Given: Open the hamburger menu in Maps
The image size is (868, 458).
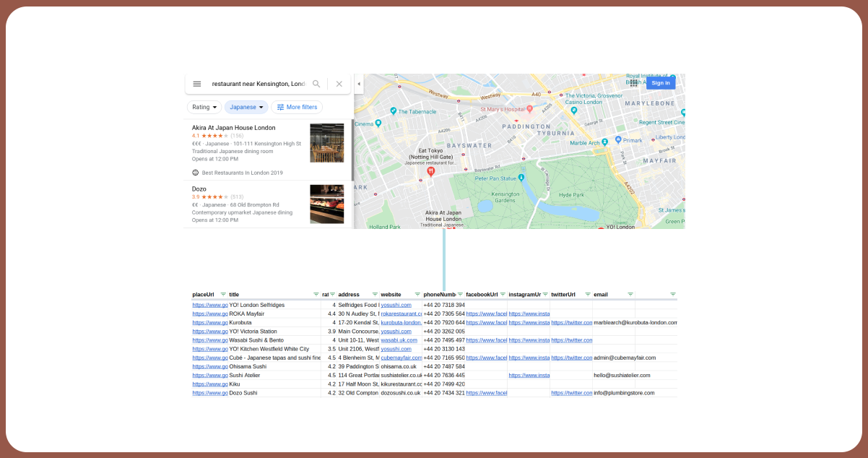Looking at the screenshot, I should (x=196, y=84).
